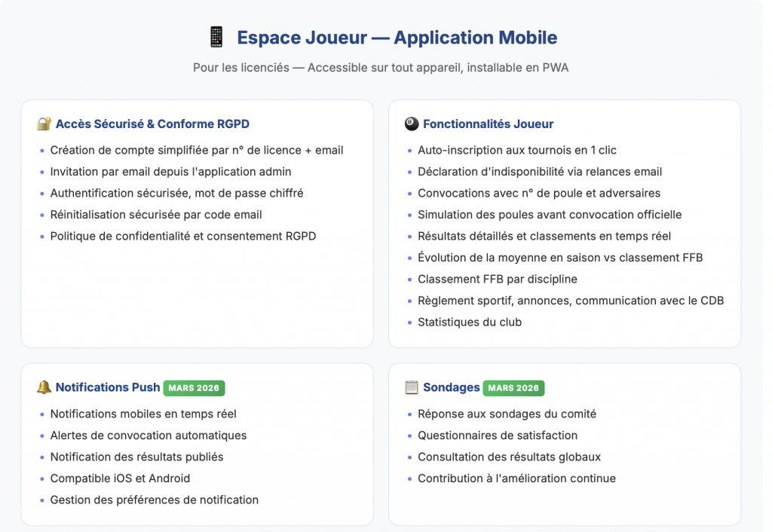Viewport: 772px width, 532px height.
Task: Click the Espace Joueur — Application Mobile heading
Action: [x=397, y=37]
